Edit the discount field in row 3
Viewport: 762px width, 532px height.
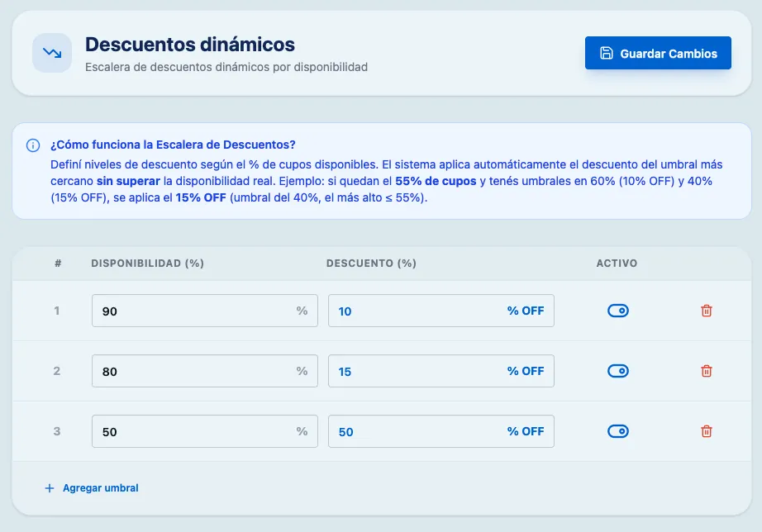[441, 431]
